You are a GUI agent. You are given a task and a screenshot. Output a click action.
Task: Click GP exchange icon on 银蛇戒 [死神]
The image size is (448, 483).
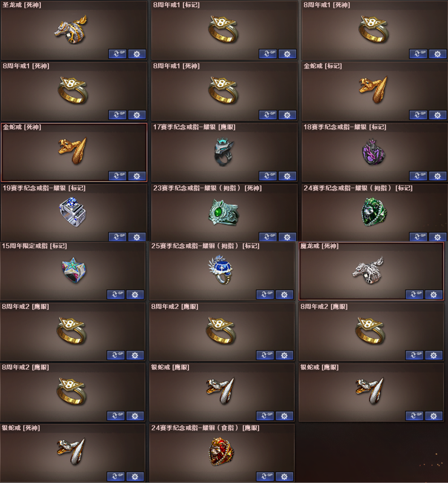pyautogui.click(x=116, y=476)
